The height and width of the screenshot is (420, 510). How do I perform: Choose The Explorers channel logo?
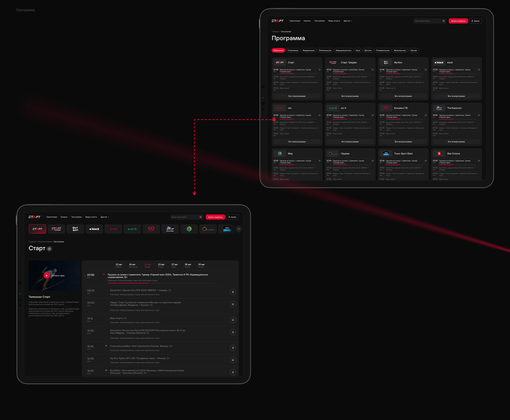(170, 229)
